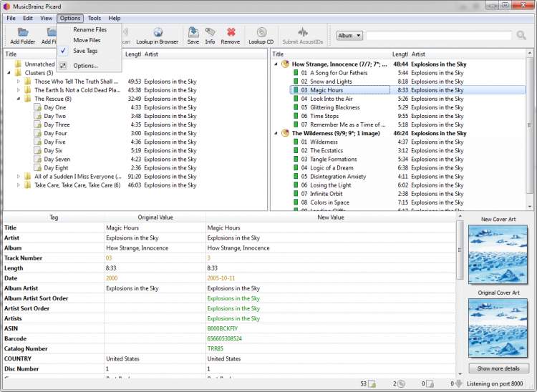Screen dimensions: 537x392
Task: Open the Tools menu
Action: (x=95, y=18)
